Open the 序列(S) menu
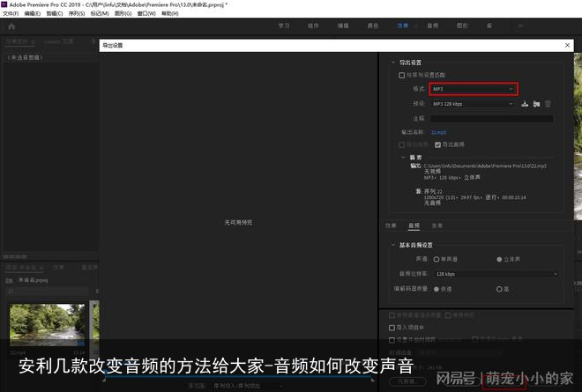 pos(77,13)
